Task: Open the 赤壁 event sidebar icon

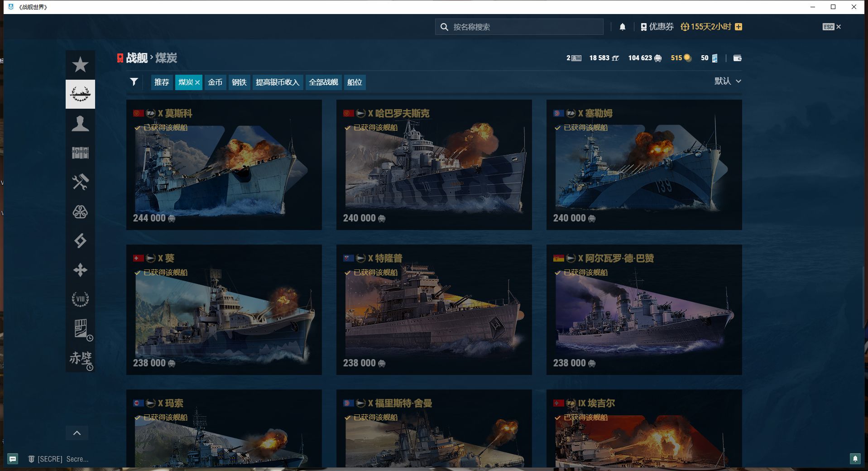Action: (80, 358)
